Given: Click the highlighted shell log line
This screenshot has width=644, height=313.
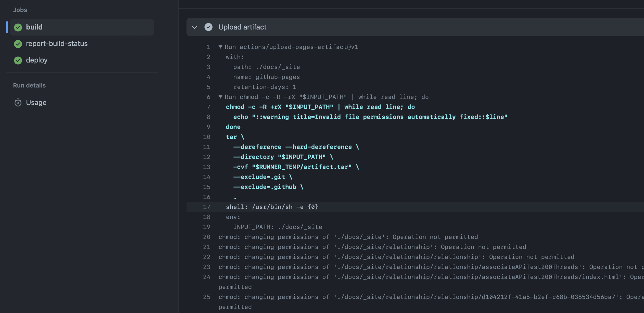Looking at the screenshot, I should 272,207.
